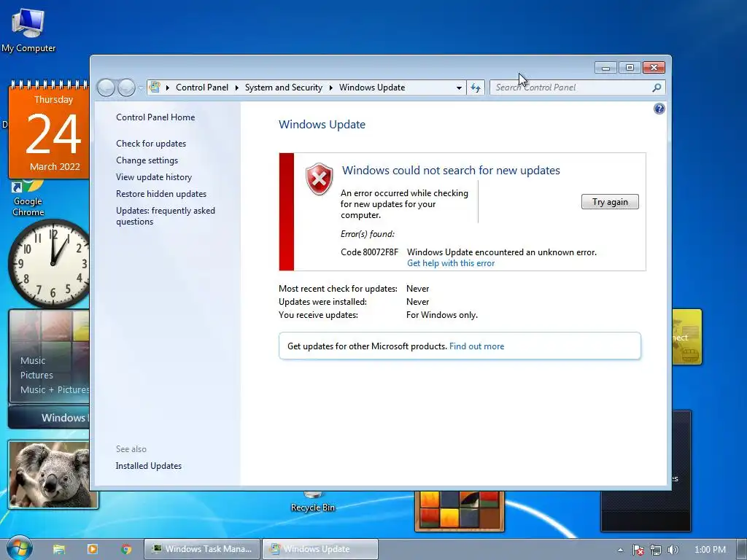Screen dimensions: 747x560
Task: Click the analog clock gadget
Action: click(x=50, y=263)
